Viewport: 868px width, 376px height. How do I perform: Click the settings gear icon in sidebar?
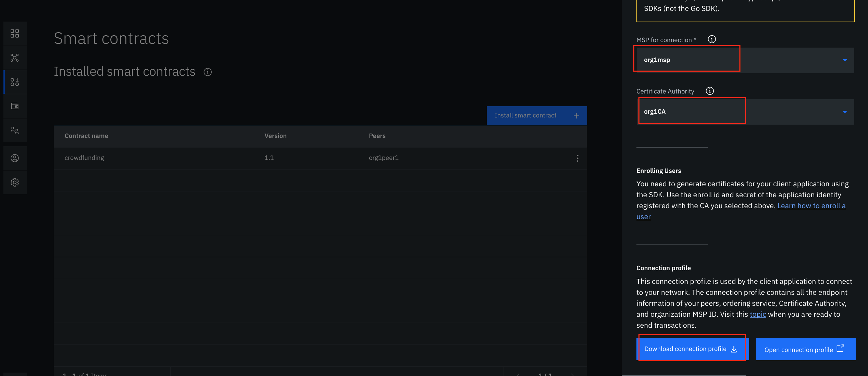(15, 182)
